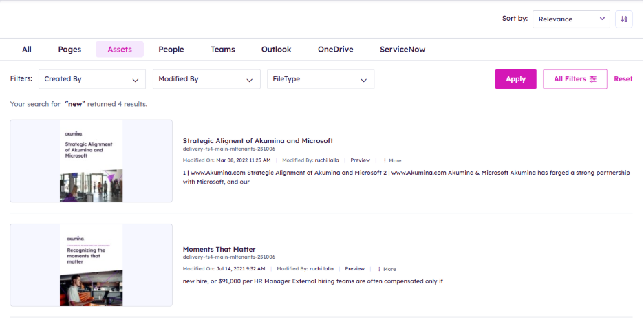Expand the Modified By filter dropdown
This screenshot has height=322, width=644.
(206, 79)
